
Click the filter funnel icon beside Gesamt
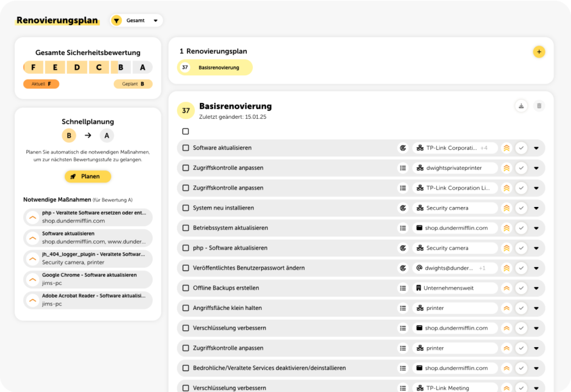pyautogui.click(x=116, y=20)
